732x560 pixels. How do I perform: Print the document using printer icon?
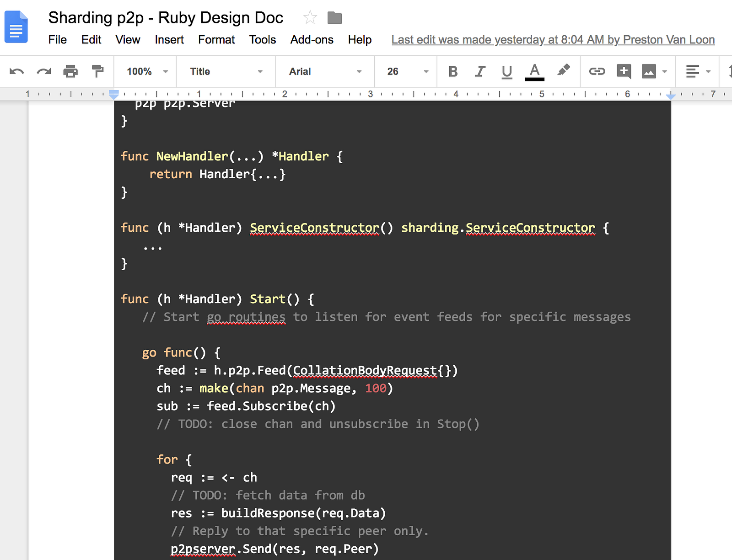tap(70, 71)
